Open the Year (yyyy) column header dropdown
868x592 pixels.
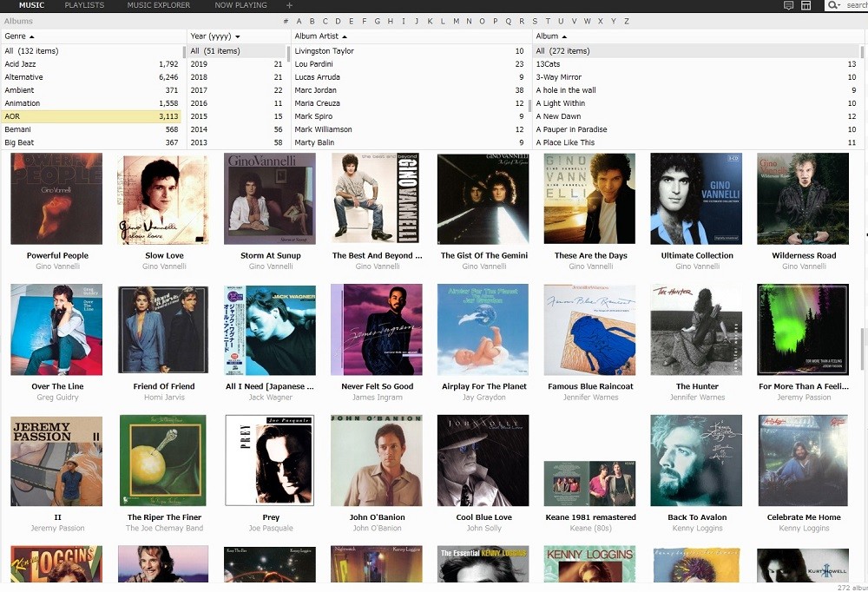pos(238,36)
